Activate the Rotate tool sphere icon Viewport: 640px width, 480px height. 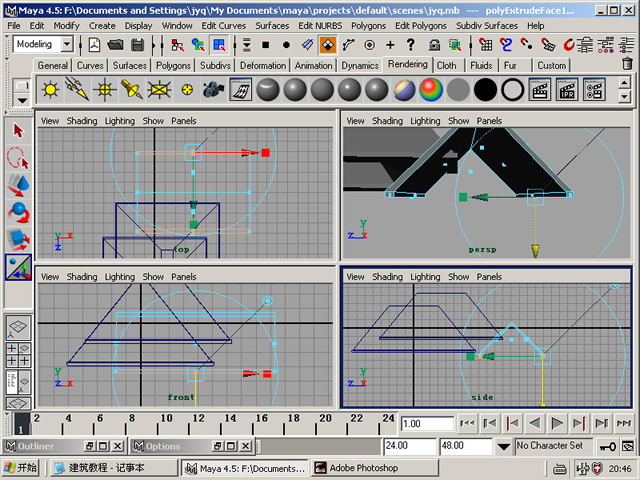(x=18, y=212)
